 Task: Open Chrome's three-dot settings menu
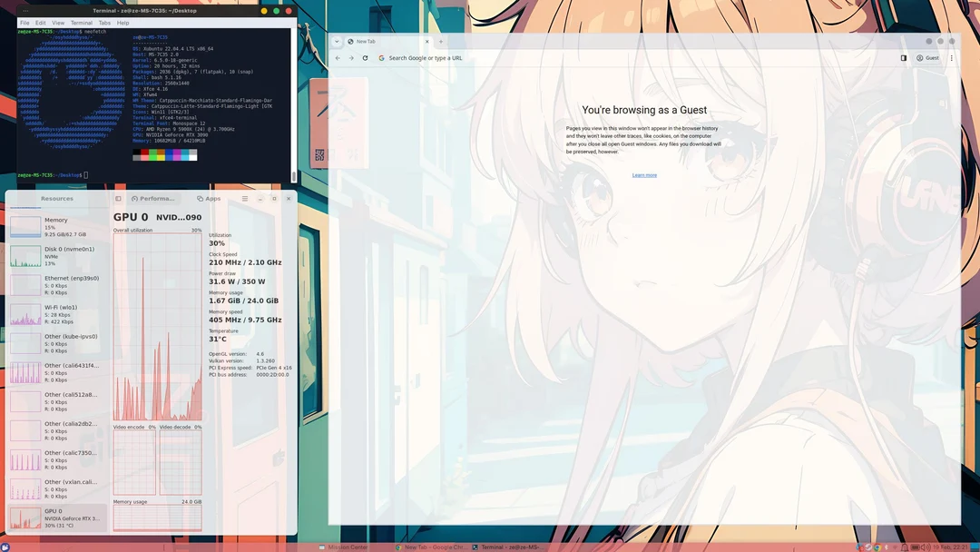tap(950, 57)
